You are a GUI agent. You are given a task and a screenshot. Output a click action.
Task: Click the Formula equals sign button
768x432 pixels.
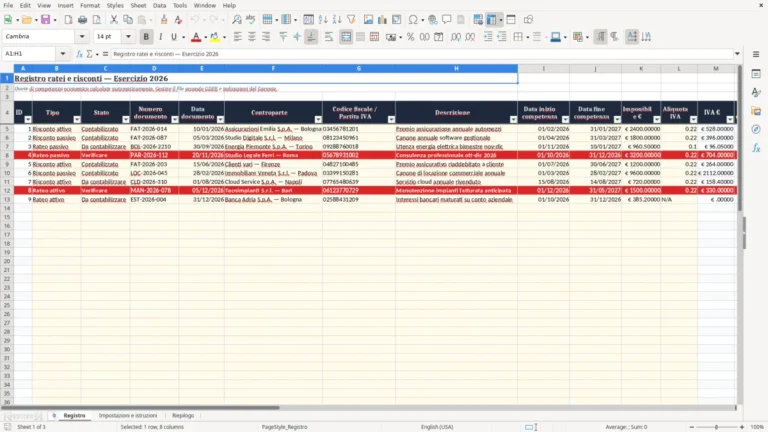point(105,54)
